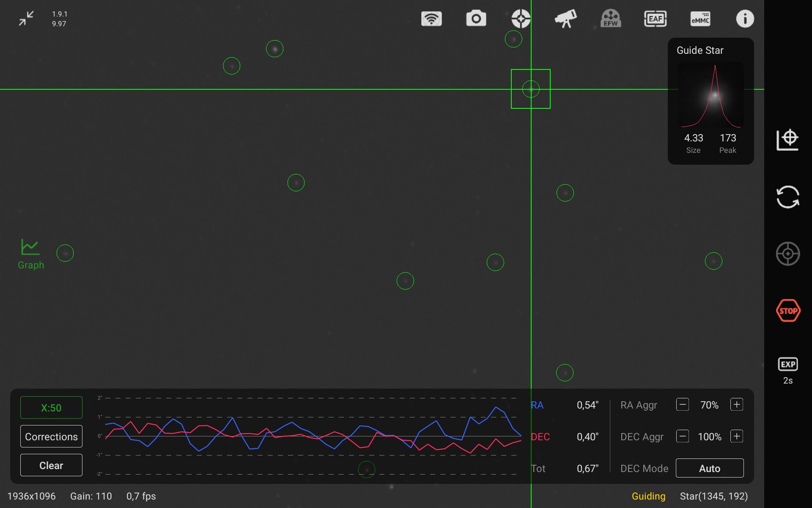Click the guide star target icon
The width and height of the screenshot is (812, 508).
(x=787, y=254)
